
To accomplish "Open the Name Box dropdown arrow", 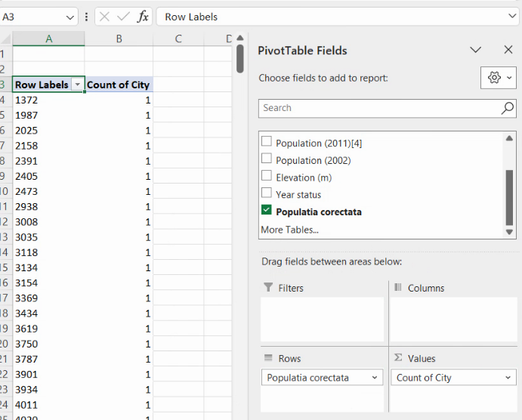I will (70, 17).
